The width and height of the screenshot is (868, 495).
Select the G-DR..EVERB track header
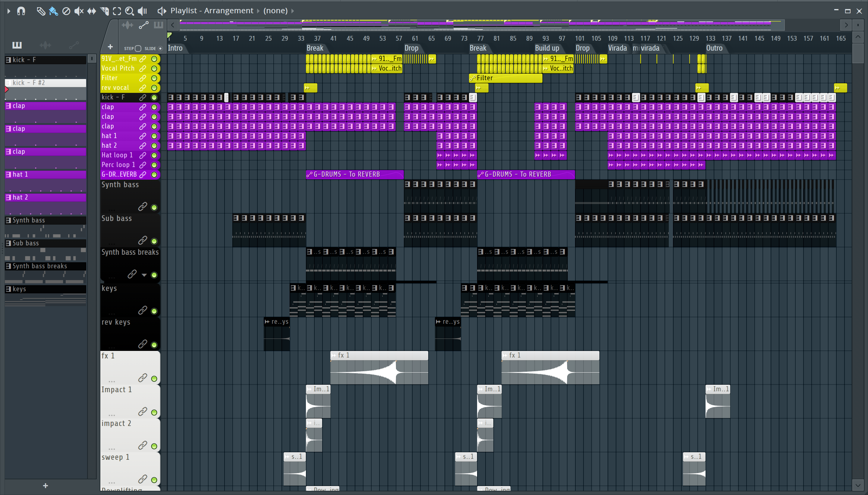click(130, 175)
